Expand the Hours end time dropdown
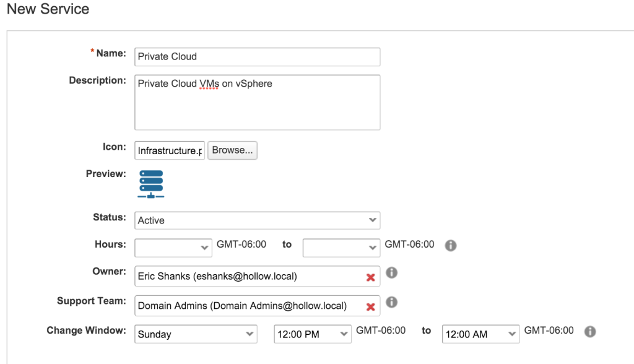 (341, 247)
